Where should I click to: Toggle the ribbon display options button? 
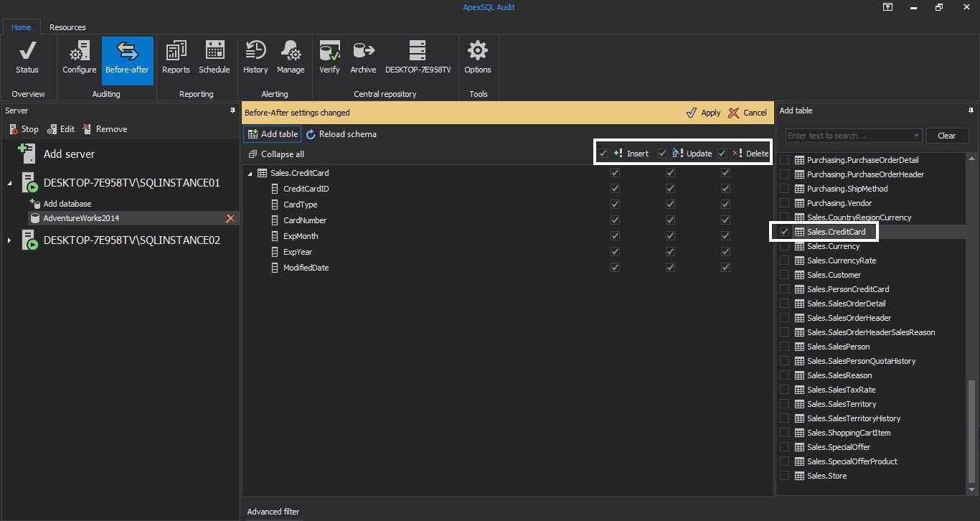click(887, 7)
